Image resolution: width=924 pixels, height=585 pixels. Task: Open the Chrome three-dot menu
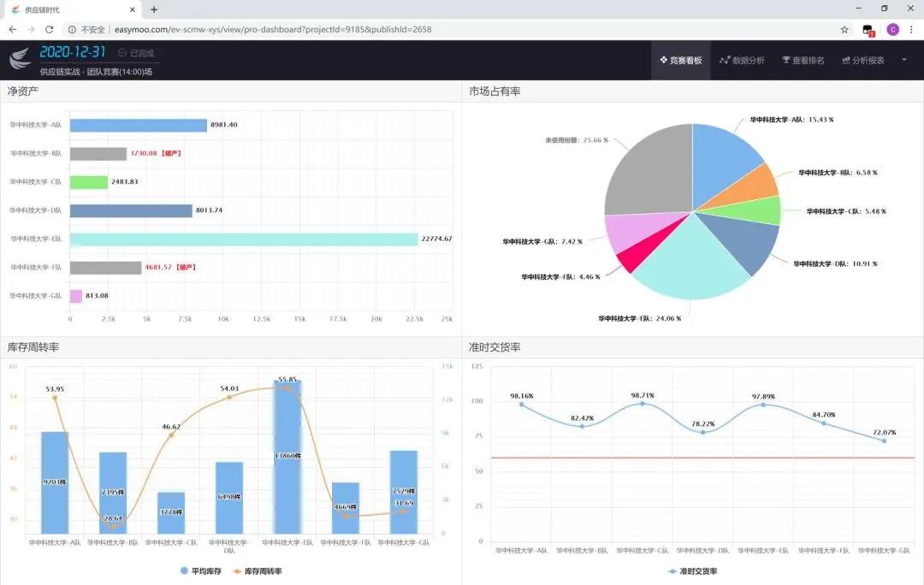[912, 29]
